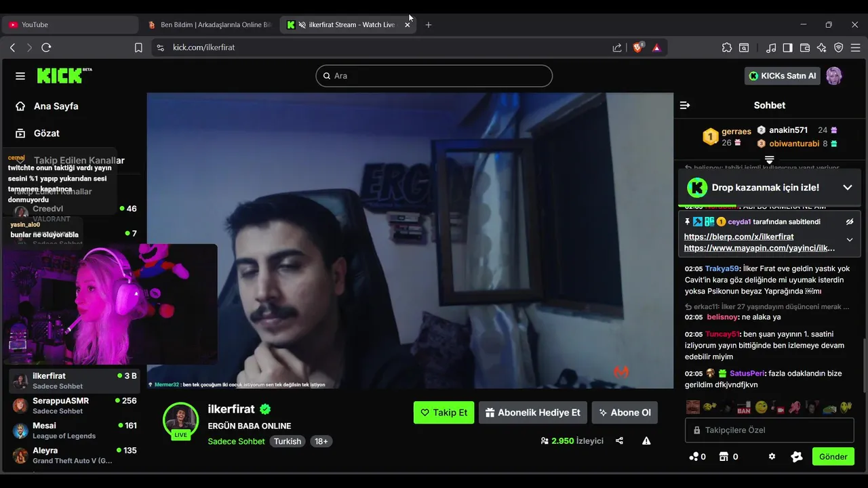Click username SatusPeri in chat
This screenshot has width=868, height=488.
tap(747, 373)
